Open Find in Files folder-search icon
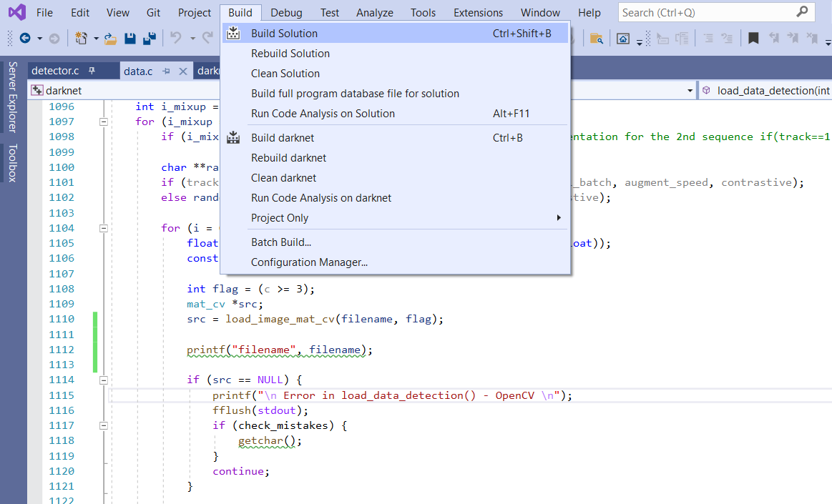832x504 pixels. click(x=597, y=38)
